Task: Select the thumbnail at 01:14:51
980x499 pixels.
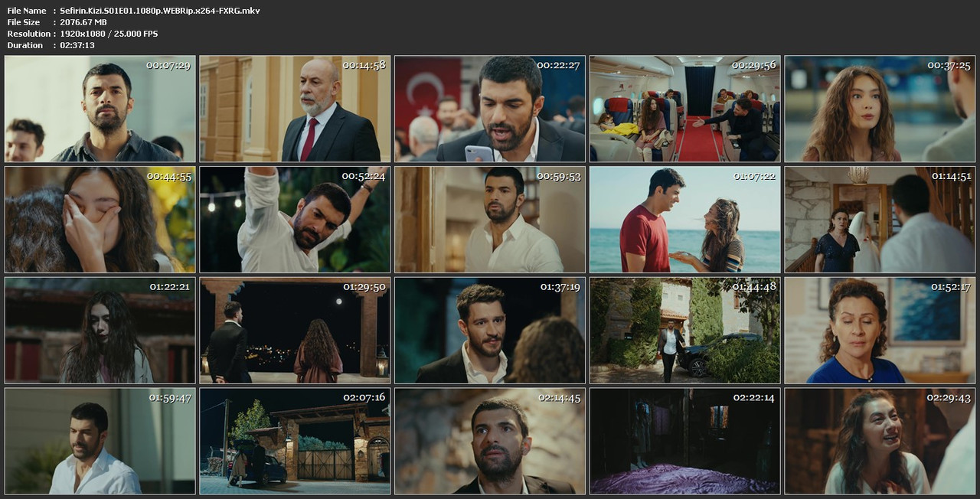Action: coord(880,220)
